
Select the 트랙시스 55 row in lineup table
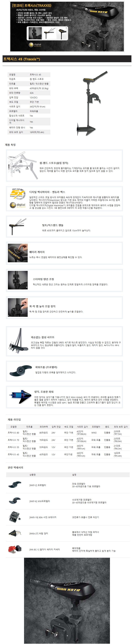point(68,447)
